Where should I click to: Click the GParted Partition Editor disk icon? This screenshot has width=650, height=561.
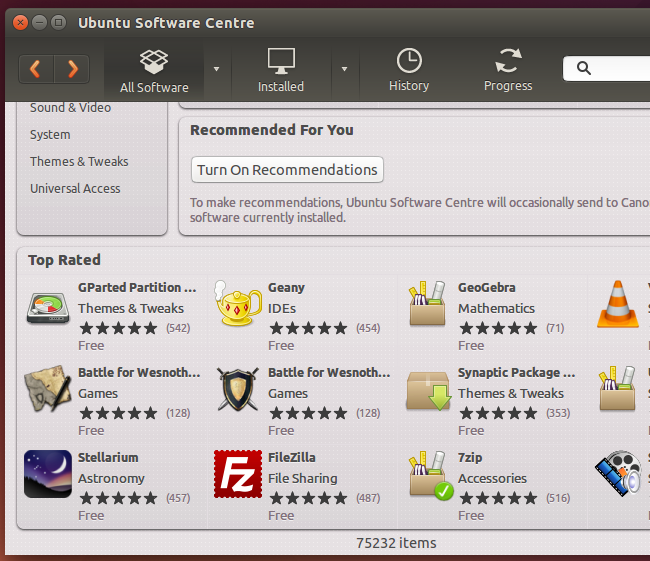point(48,308)
